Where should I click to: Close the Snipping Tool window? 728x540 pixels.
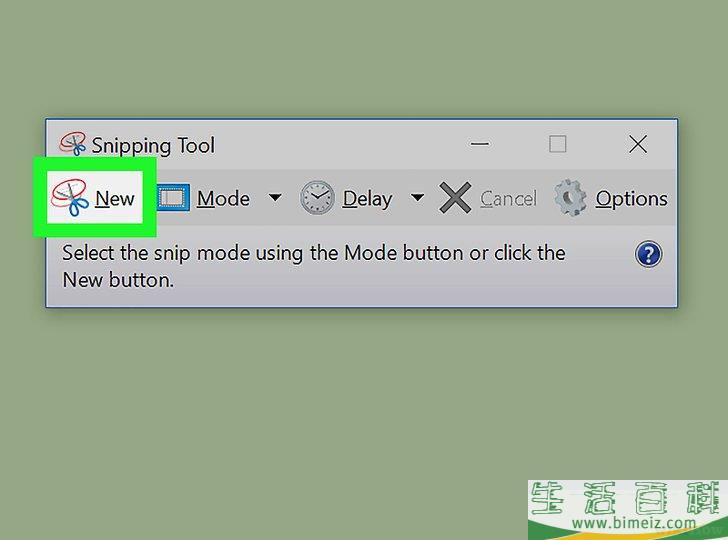coord(638,144)
